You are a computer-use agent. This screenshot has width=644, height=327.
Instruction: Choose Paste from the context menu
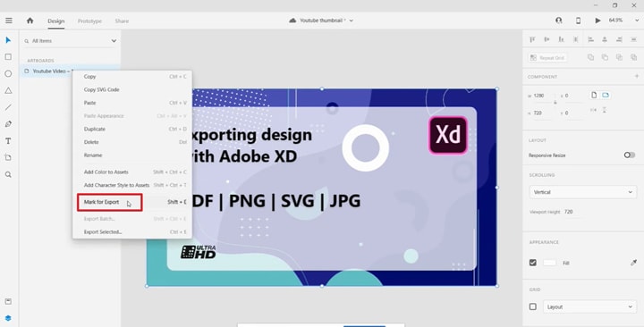pos(132,103)
